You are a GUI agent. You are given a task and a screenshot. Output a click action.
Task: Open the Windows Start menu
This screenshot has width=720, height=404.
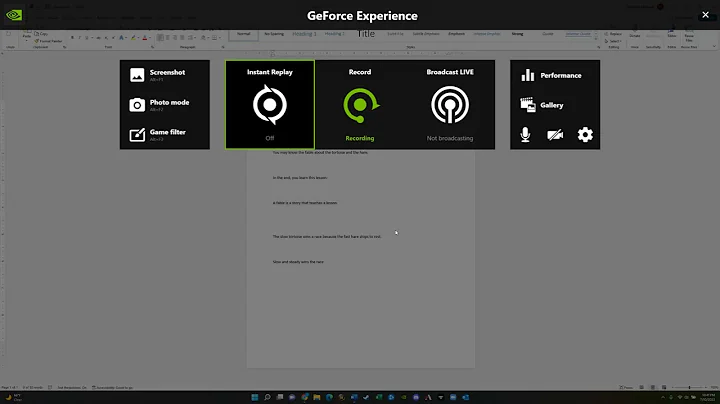(x=255, y=397)
